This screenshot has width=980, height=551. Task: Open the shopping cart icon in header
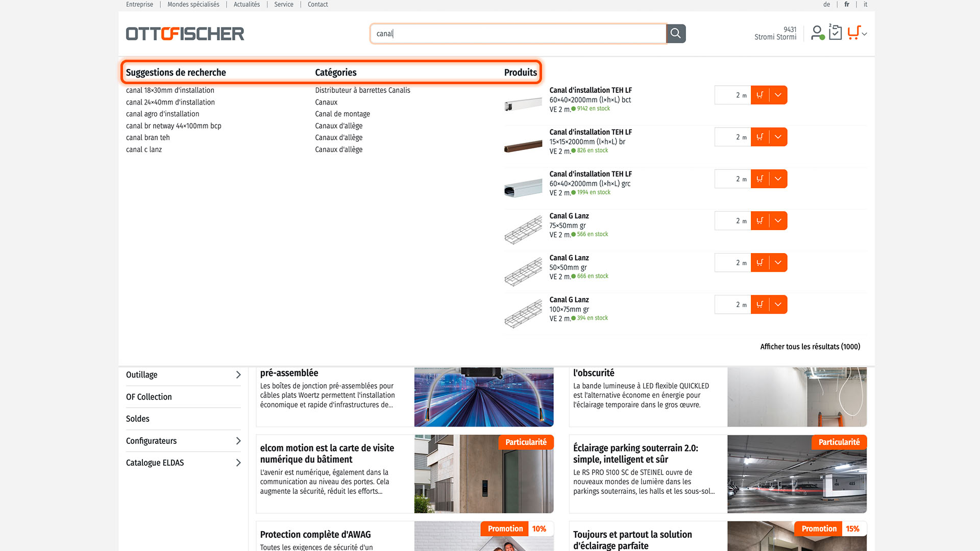coord(854,33)
